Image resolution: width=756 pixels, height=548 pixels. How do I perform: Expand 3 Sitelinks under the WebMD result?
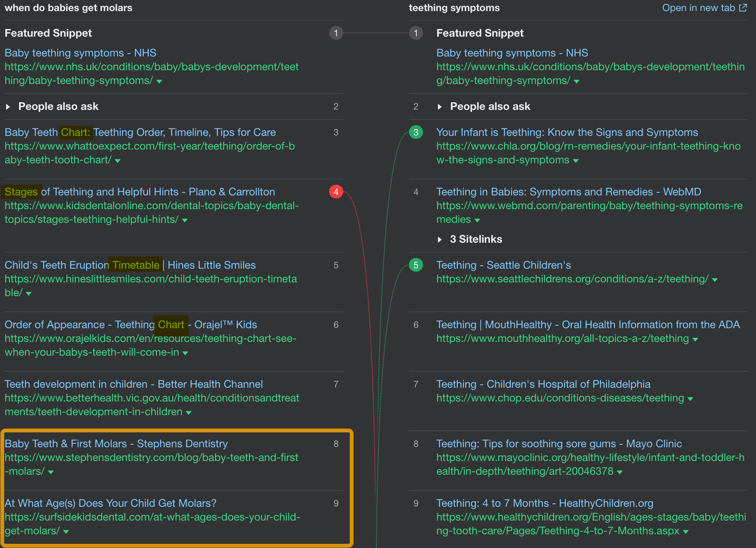coord(440,239)
